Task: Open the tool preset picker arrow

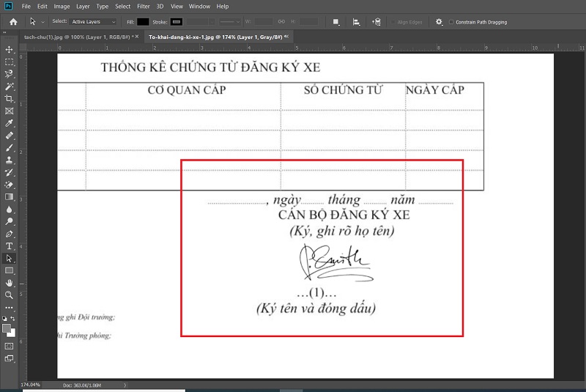Action: coord(42,22)
